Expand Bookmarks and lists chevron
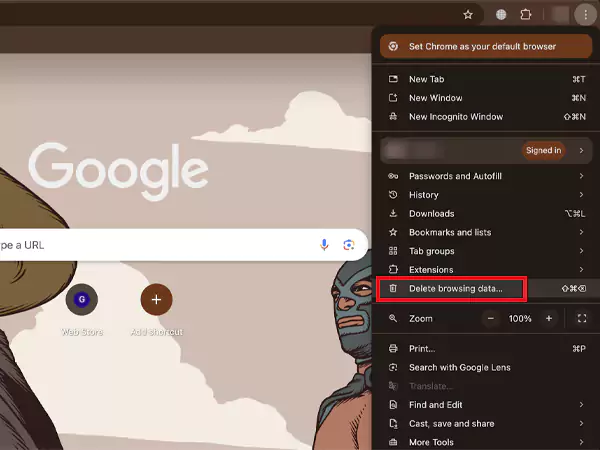This screenshot has width=600, height=450. pos(581,232)
